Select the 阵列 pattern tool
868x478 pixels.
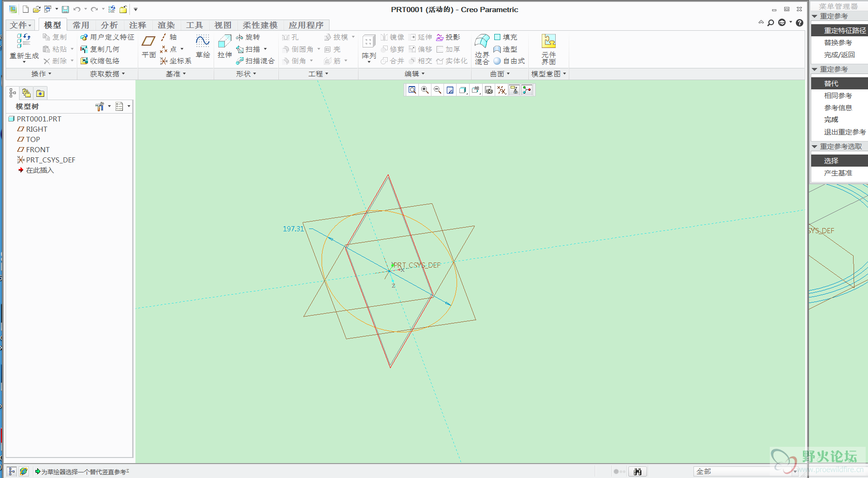[369, 48]
